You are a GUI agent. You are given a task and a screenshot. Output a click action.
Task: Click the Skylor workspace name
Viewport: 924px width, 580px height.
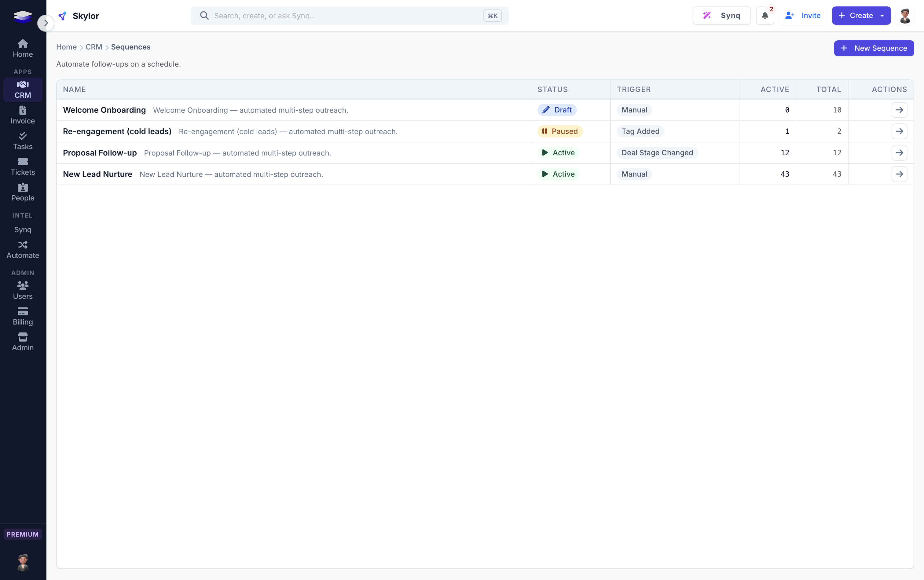(x=86, y=16)
